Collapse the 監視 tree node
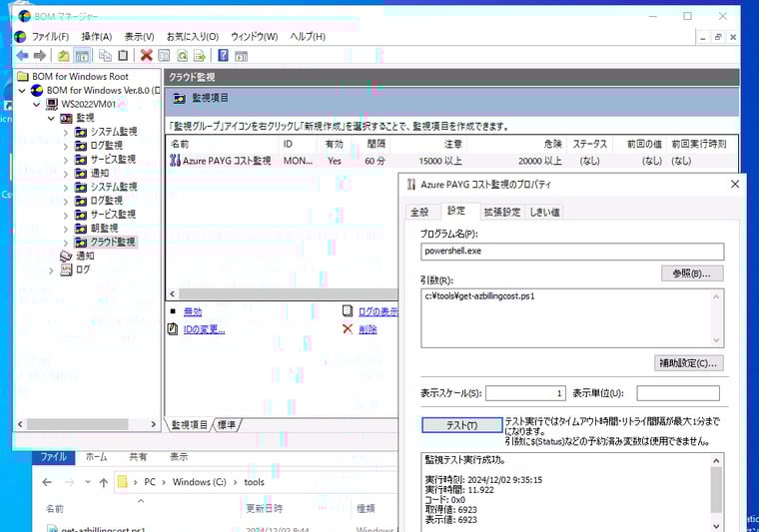759x532 pixels. [x=51, y=118]
